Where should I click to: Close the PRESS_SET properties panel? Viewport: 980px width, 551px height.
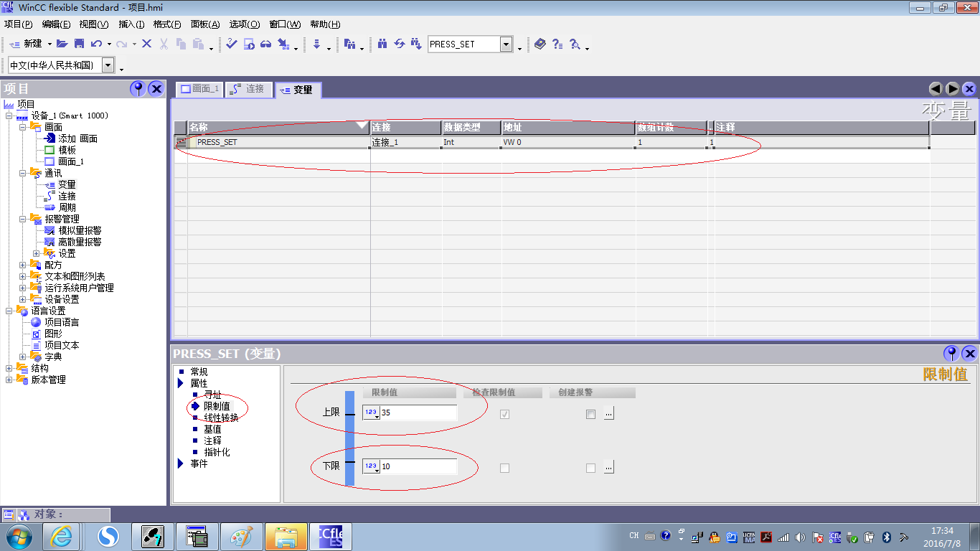pyautogui.click(x=969, y=353)
